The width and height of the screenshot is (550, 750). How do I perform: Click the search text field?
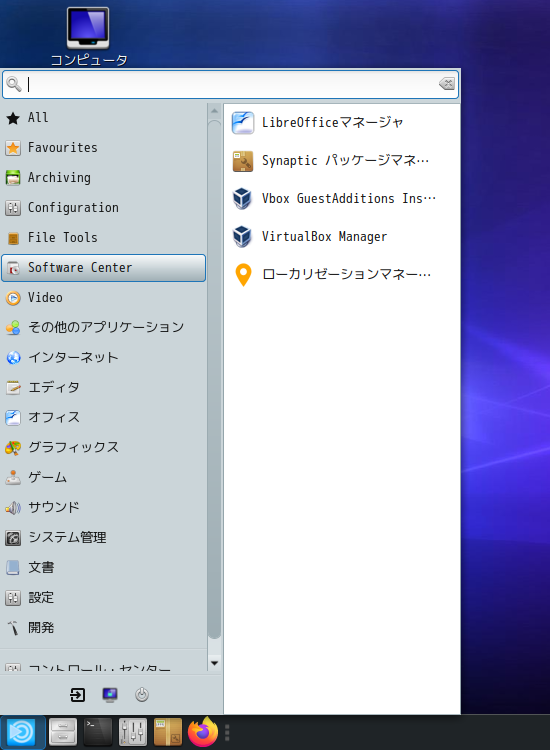point(231,84)
